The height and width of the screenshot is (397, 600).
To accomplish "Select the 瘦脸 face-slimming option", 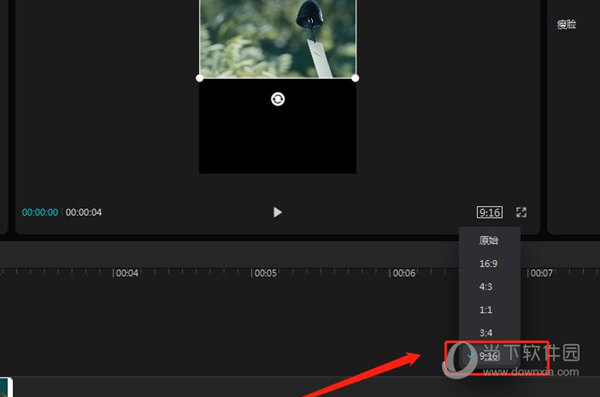I will click(566, 25).
